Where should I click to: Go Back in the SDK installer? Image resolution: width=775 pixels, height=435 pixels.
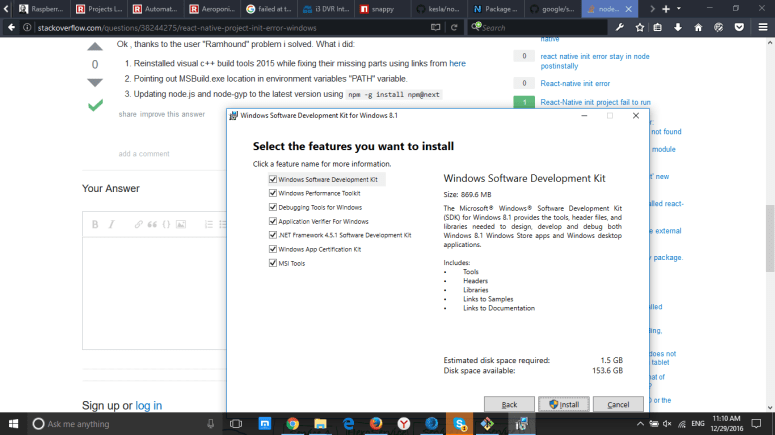(x=509, y=404)
